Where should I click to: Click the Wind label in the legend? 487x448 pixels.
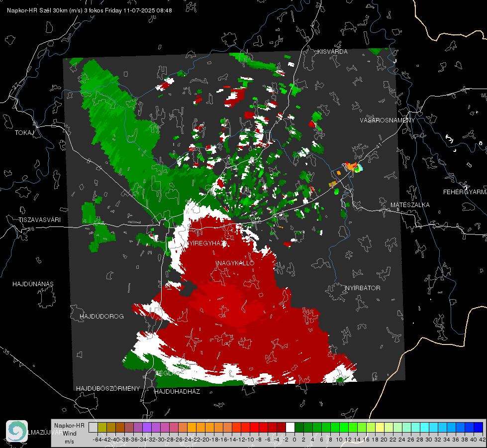[70, 434]
